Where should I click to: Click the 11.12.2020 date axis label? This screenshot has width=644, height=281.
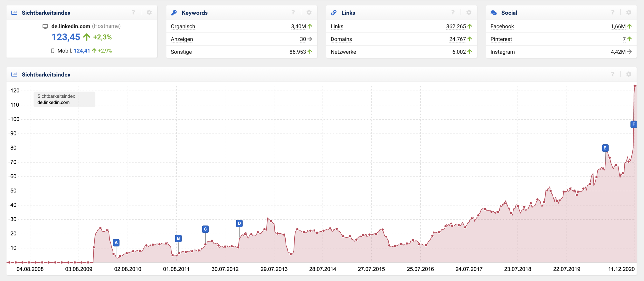point(621,269)
